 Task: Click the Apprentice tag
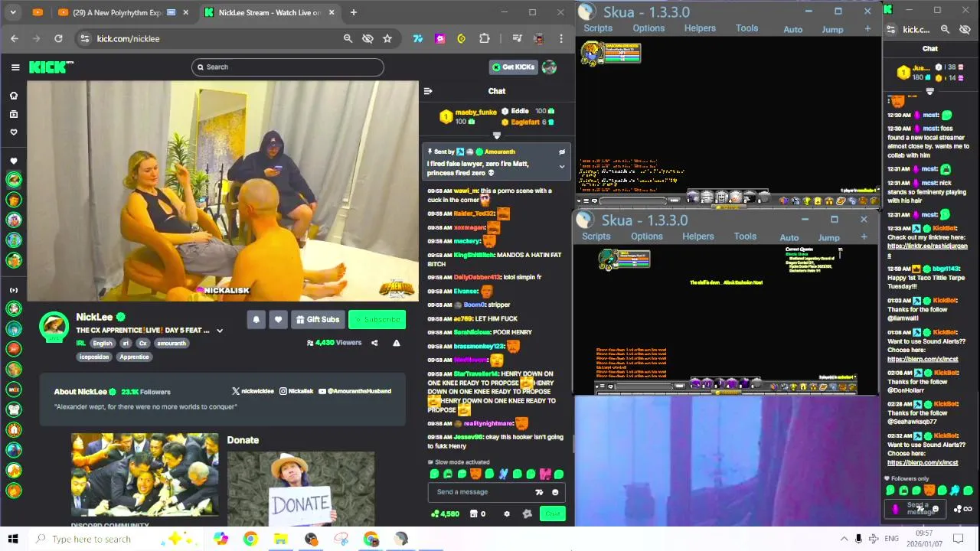tap(134, 357)
